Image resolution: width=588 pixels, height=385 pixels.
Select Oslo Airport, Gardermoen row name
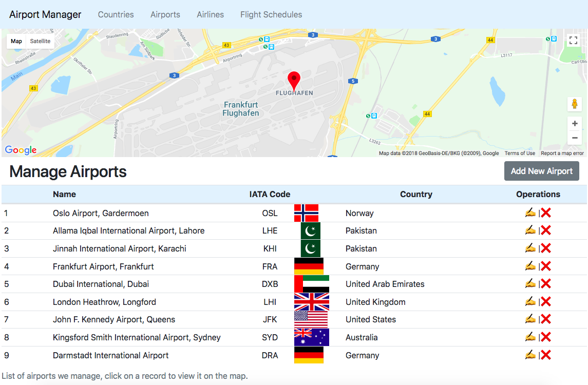[x=101, y=214]
